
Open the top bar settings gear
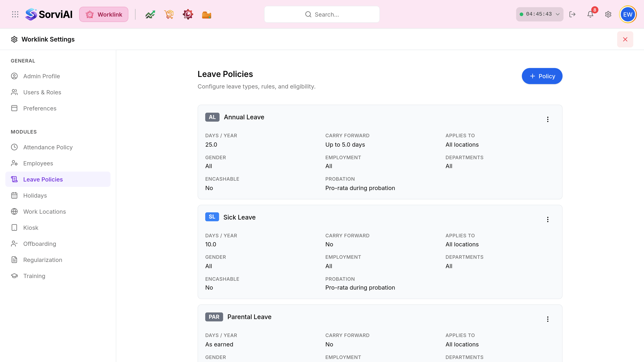(608, 14)
